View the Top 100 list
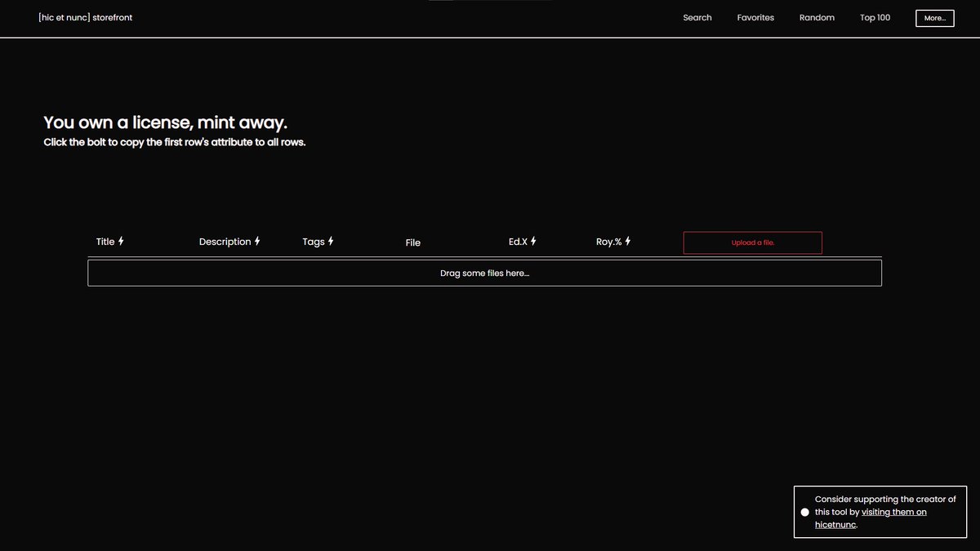Image resolution: width=980 pixels, height=551 pixels. coord(875,18)
